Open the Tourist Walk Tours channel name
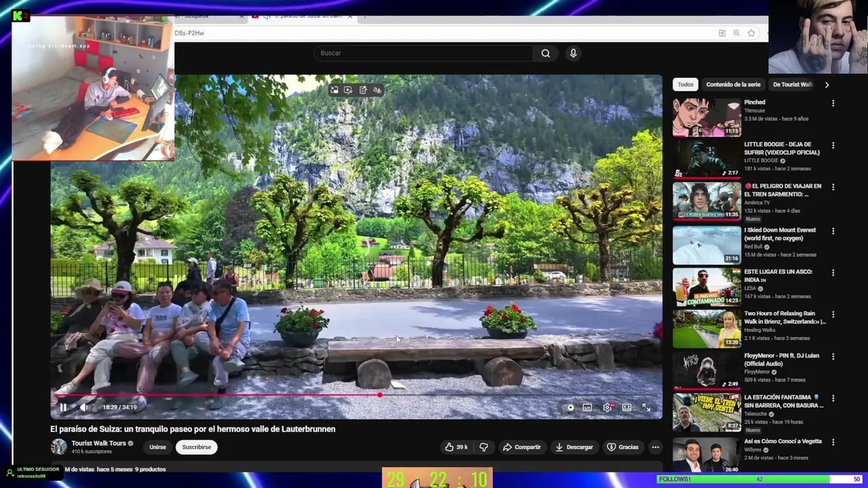The height and width of the screenshot is (488, 868). (x=99, y=443)
